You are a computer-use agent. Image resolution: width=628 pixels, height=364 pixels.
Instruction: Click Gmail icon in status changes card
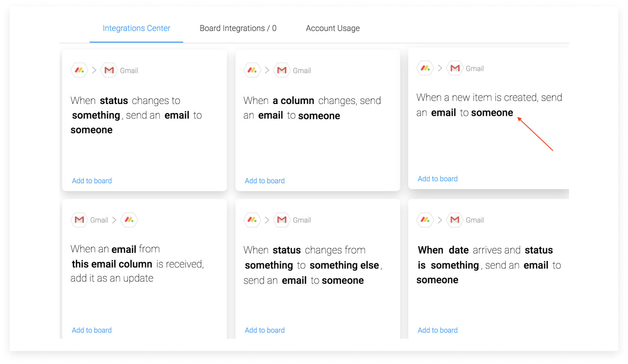pos(109,70)
